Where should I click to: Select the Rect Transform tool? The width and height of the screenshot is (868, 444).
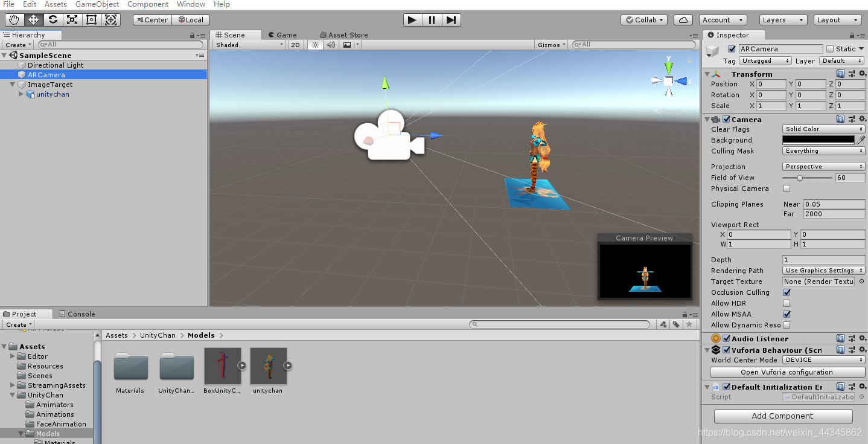[x=92, y=19]
